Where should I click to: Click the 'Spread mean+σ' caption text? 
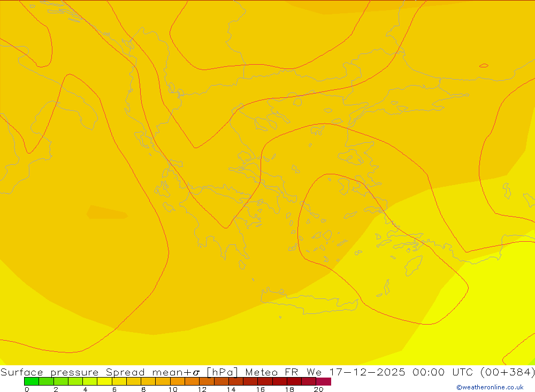click(x=152, y=372)
